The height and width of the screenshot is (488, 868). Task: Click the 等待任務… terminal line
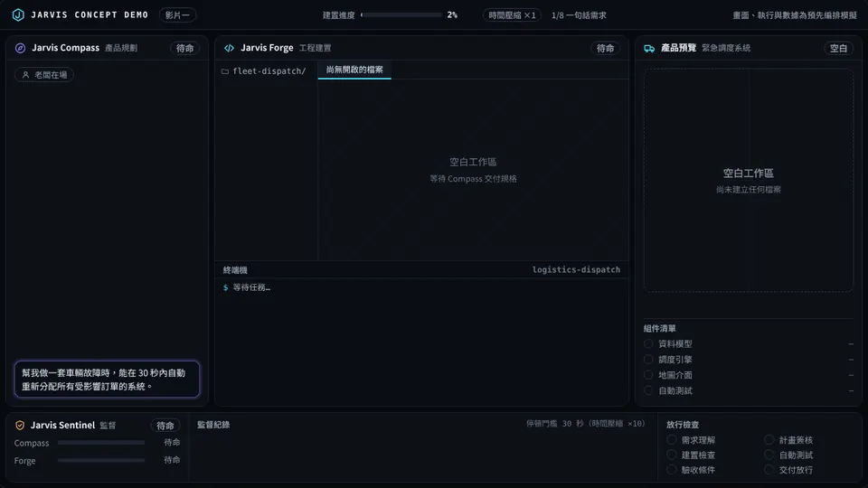pos(251,287)
